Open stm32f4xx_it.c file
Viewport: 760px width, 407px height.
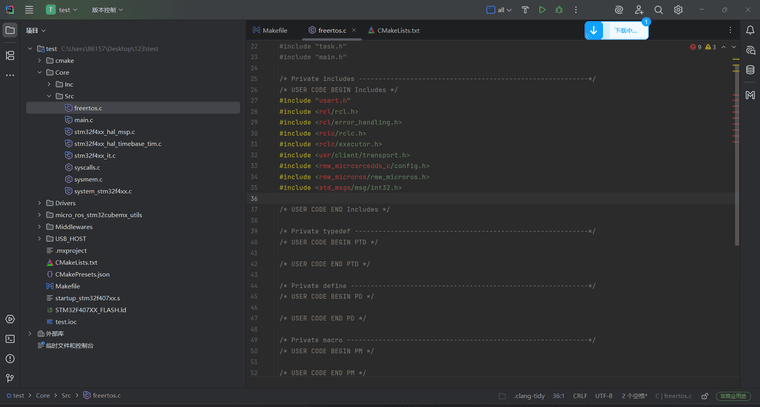95,156
